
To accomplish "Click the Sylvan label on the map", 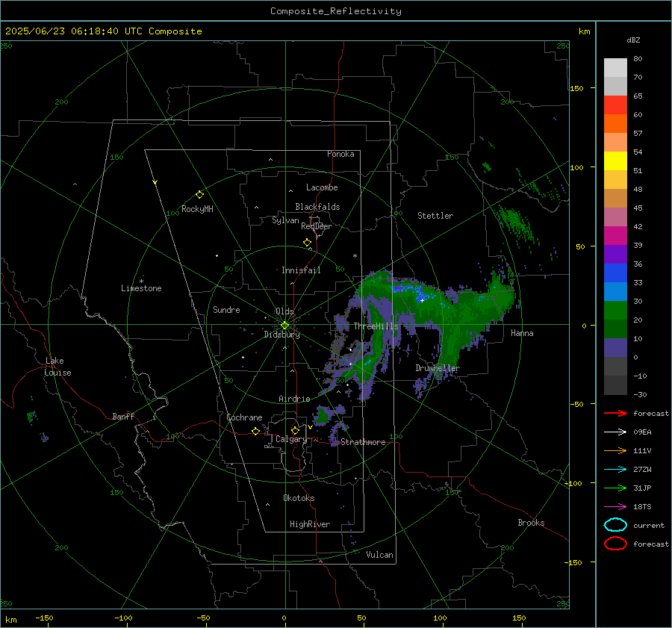I will coord(285,220).
